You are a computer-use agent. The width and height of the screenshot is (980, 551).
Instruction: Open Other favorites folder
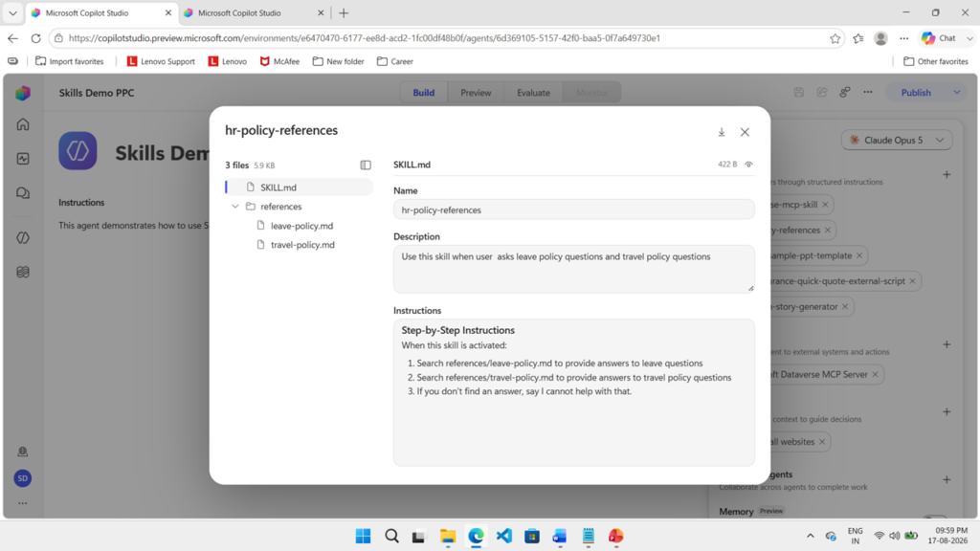936,61
